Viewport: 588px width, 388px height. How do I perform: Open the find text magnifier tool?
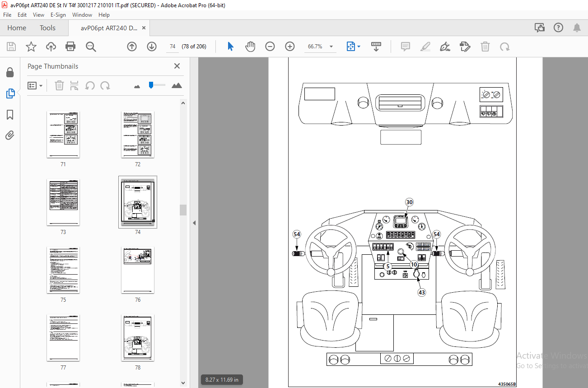coord(91,47)
